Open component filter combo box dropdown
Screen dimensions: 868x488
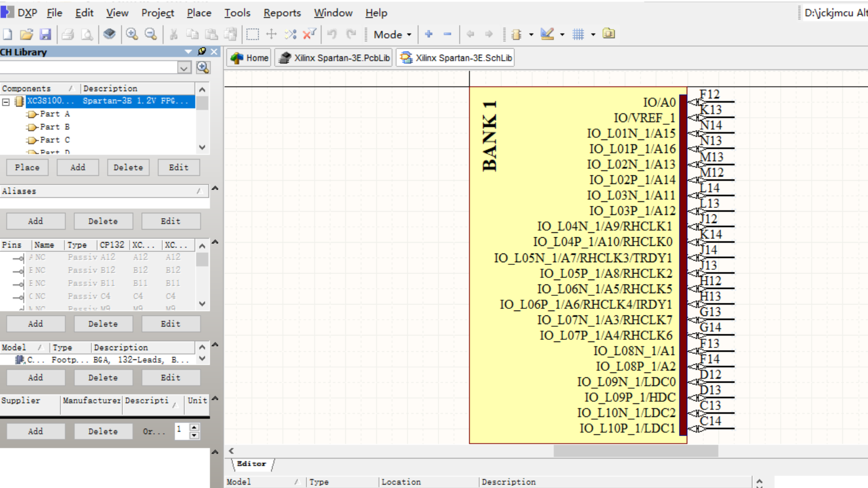184,67
